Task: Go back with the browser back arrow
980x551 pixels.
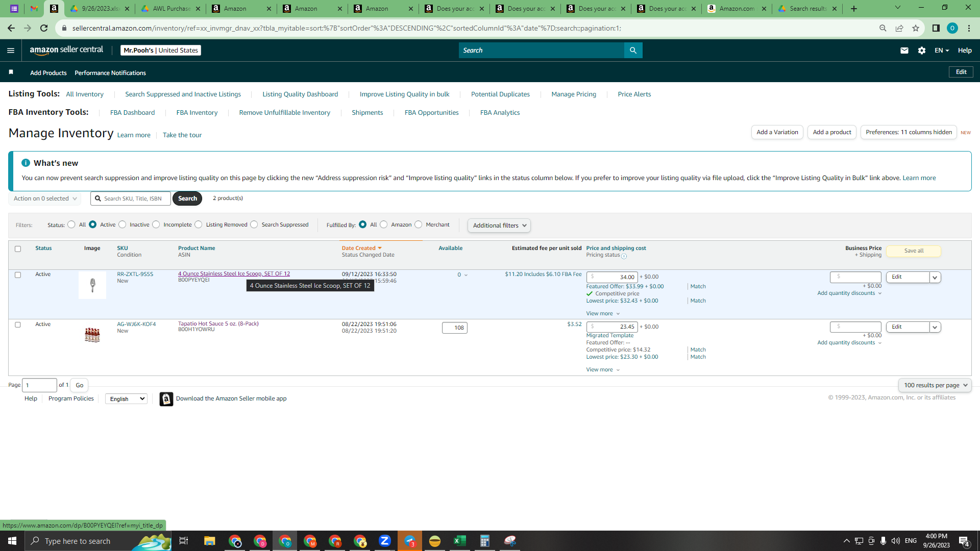Action: [11, 28]
